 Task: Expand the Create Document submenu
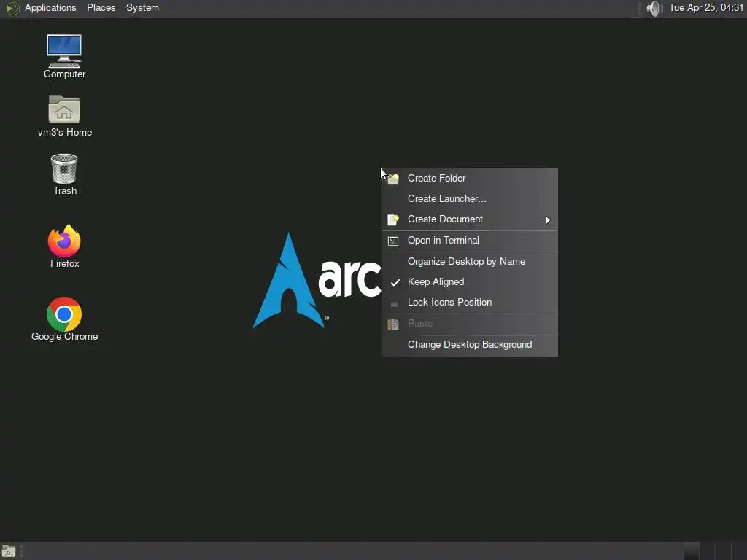[x=470, y=219]
